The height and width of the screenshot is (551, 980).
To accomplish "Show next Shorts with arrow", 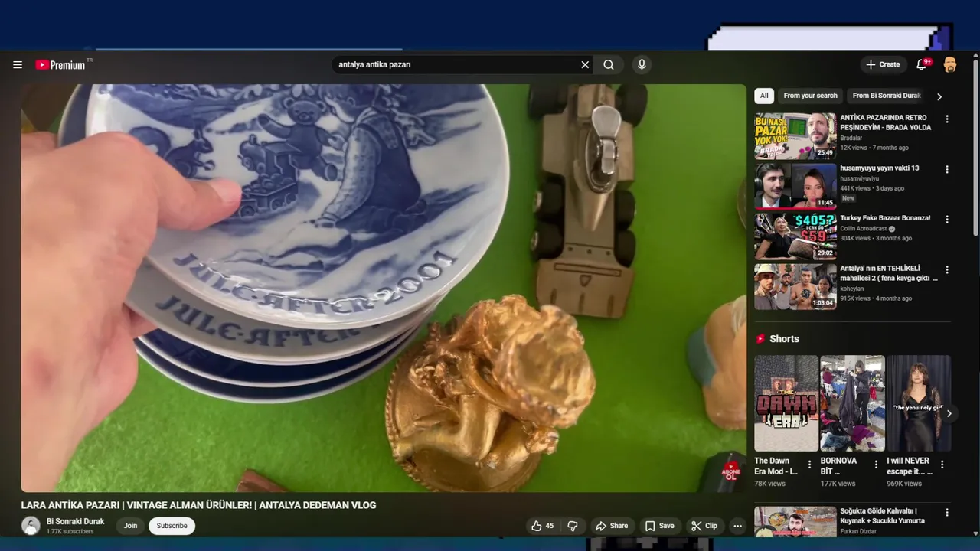I will (x=949, y=414).
